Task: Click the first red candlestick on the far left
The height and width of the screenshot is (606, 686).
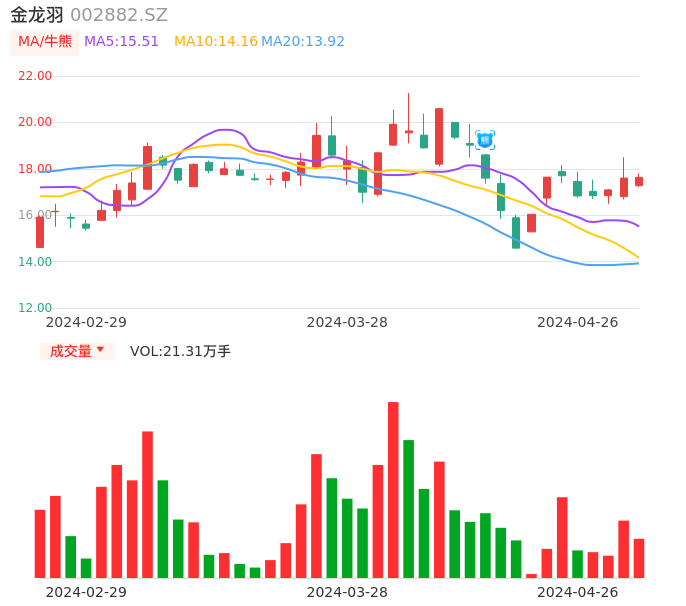Action: tap(40, 232)
